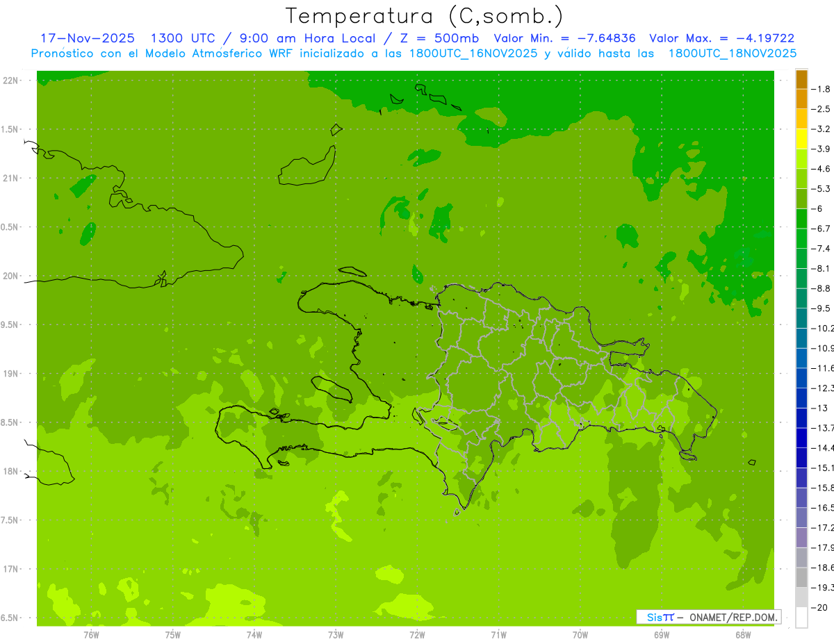The width and height of the screenshot is (834, 644).
Task: Click the dark orange swatch above -1.8
Action: [x=801, y=79]
